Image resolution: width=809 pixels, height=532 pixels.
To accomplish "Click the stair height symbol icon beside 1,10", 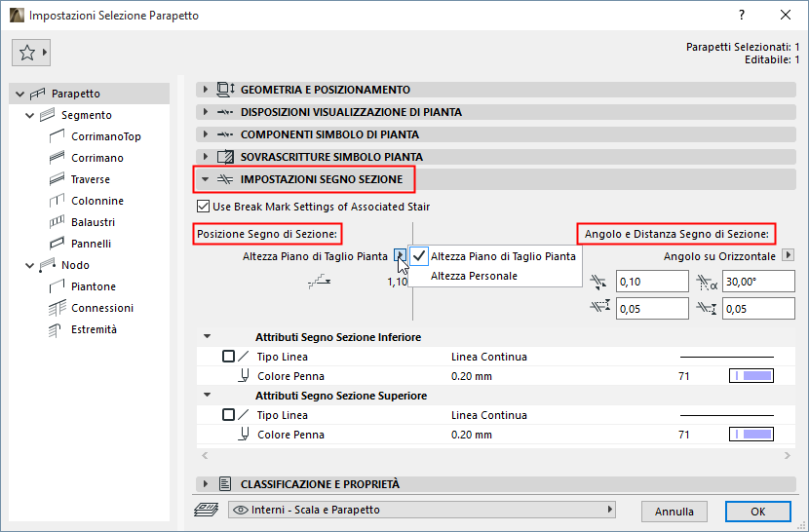I will (x=320, y=282).
